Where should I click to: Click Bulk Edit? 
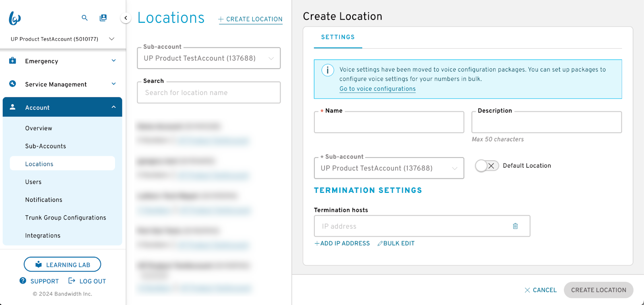[x=396, y=244]
